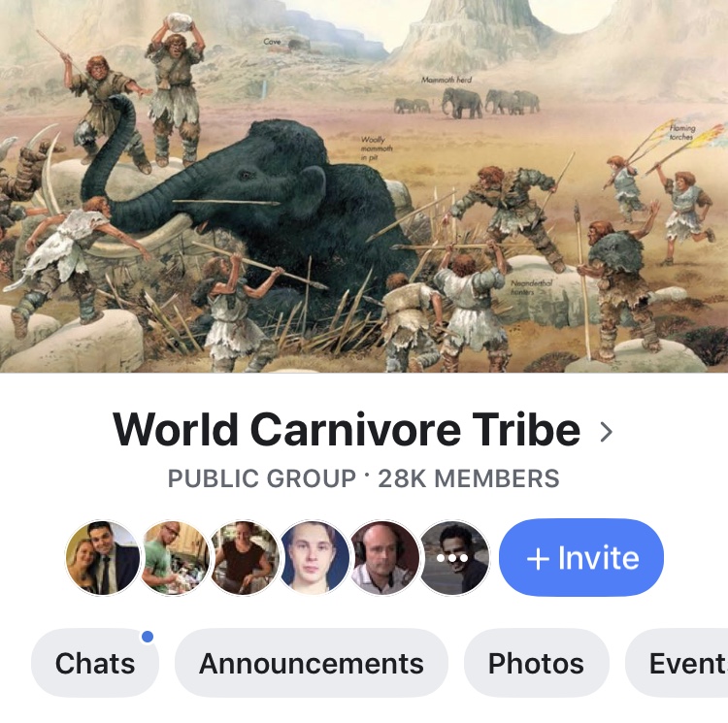The width and height of the screenshot is (728, 723).
Task: Click the Cave label in cover image
Action: [272, 42]
